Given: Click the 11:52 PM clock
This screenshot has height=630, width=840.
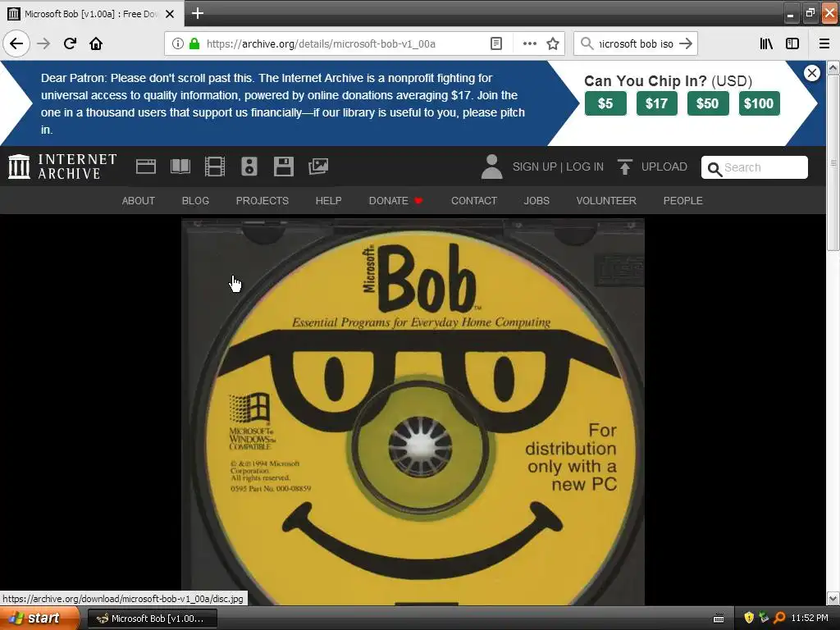Looking at the screenshot, I should click(810, 619).
